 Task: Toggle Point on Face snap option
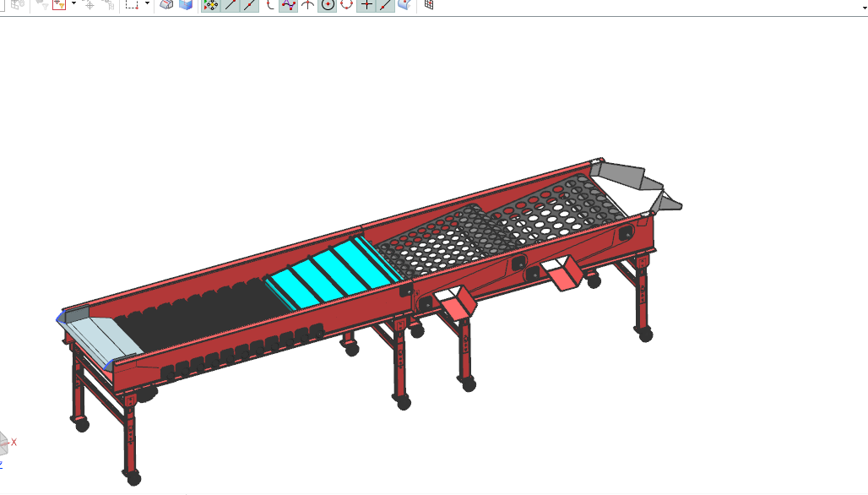[405, 5]
